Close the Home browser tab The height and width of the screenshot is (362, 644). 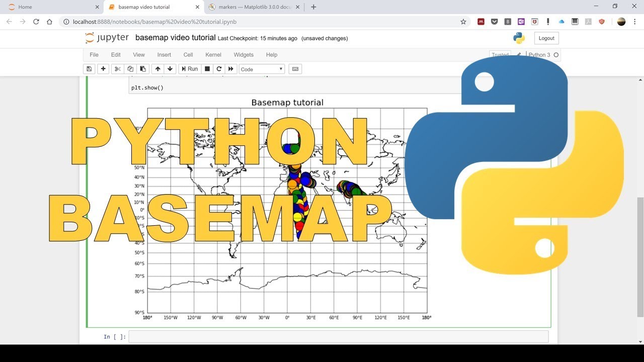[x=96, y=7]
